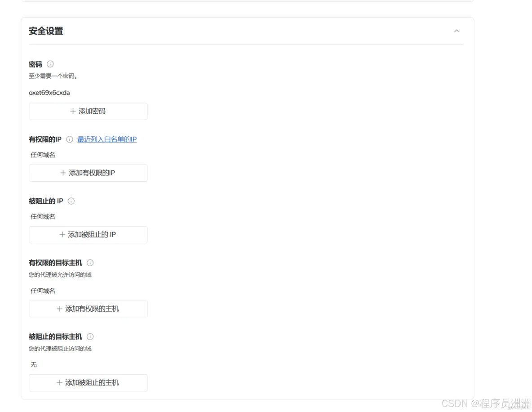Viewport: 532px width, 412px height.
Task: Collapse the 安全设置 section chevron
Action: pyautogui.click(x=457, y=31)
